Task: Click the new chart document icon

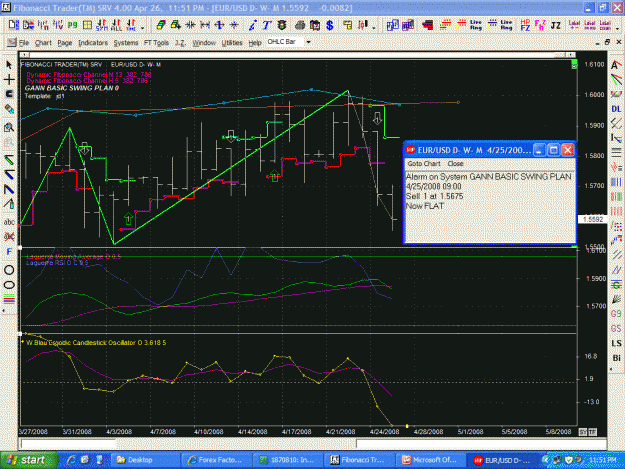Action: coord(13,26)
